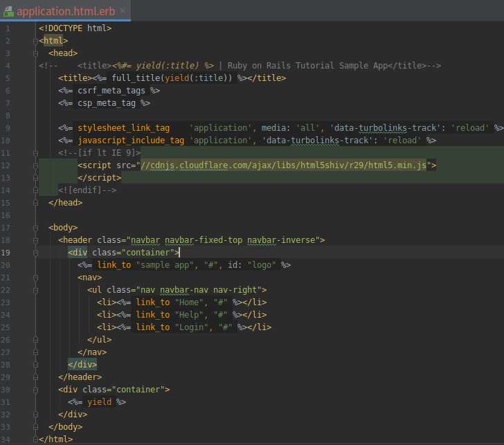The height and width of the screenshot is (445, 504).
Task: Click the closing </script> tag on line 13
Action: (x=99, y=178)
